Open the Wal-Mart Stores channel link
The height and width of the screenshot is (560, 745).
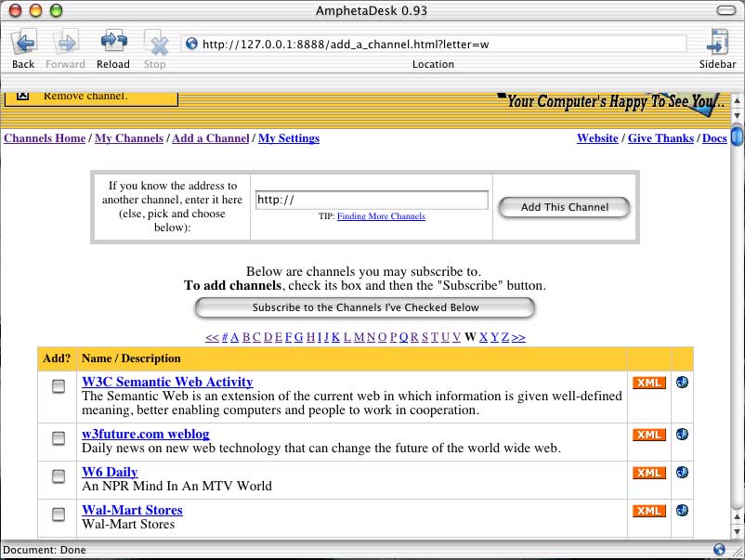(132, 510)
